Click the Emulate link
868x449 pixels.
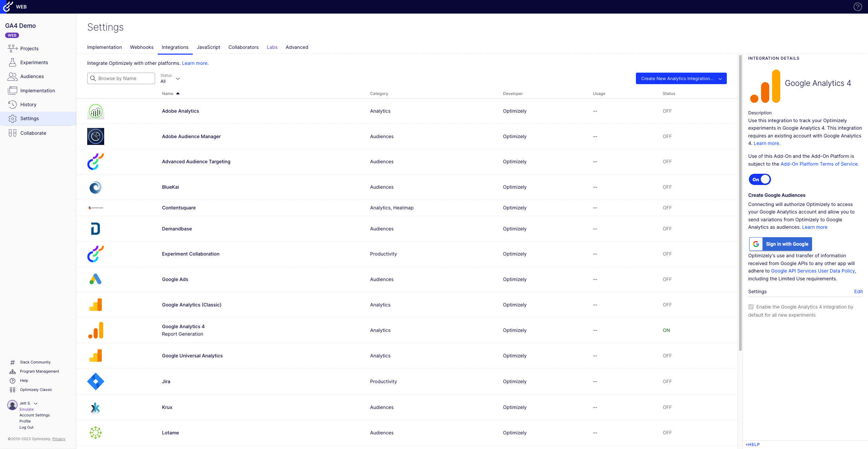point(26,409)
